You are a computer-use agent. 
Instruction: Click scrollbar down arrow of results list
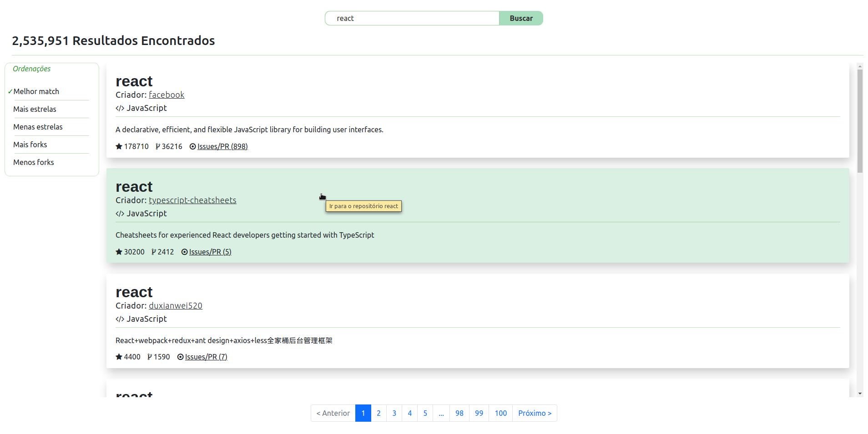coord(860,394)
